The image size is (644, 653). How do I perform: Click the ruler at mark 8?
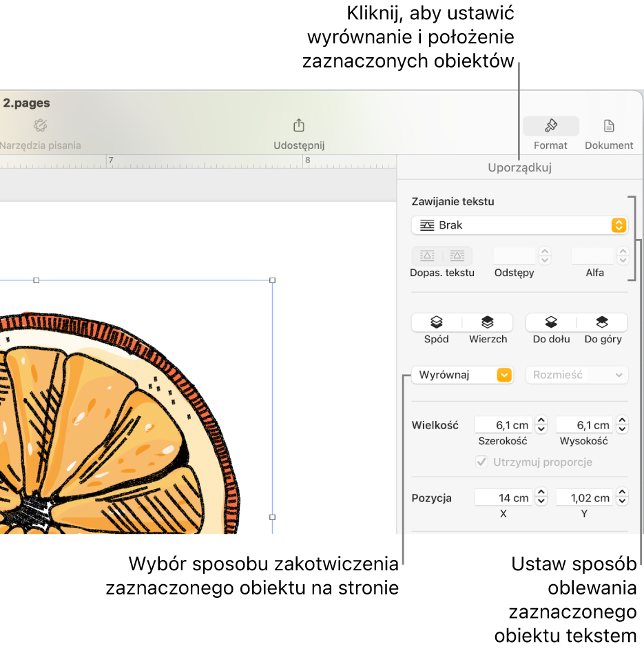click(307, 160)
